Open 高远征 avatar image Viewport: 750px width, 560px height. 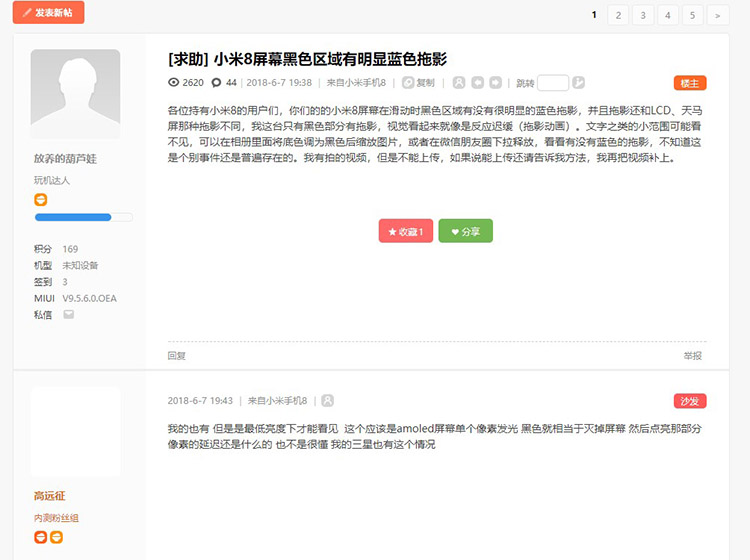76,432
